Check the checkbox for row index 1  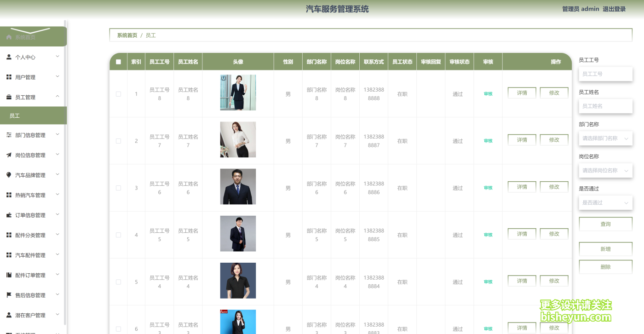(118, 94)
